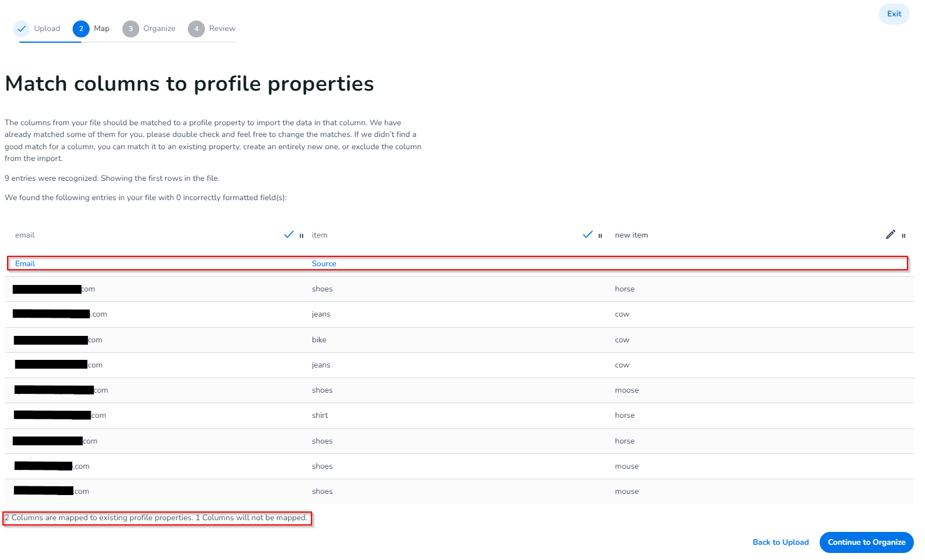Open the Source mapped property link
Viewport: 925px width, 560px height.
(324, 264)
